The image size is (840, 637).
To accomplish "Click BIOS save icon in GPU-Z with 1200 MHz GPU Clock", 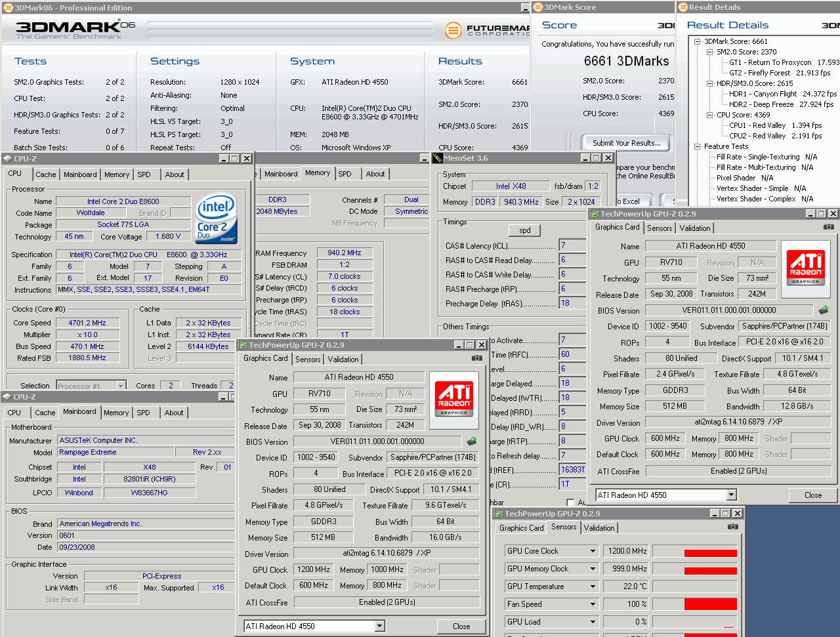I will 471,441.
